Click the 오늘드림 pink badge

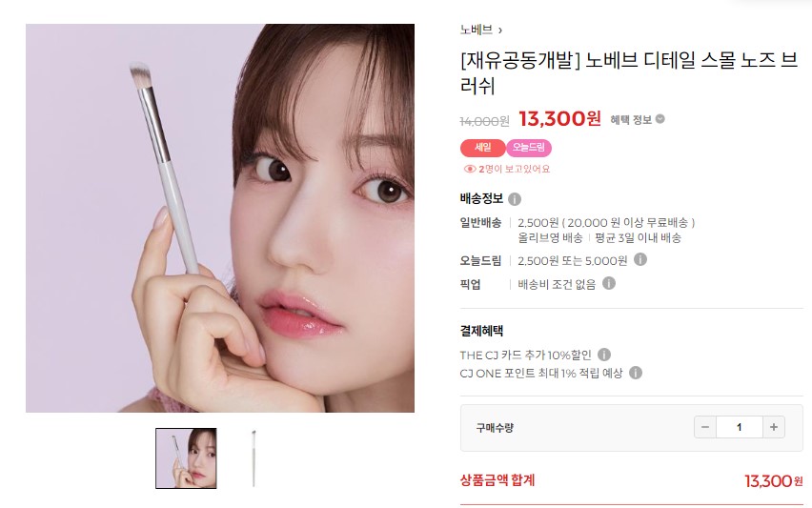[529, 148]
